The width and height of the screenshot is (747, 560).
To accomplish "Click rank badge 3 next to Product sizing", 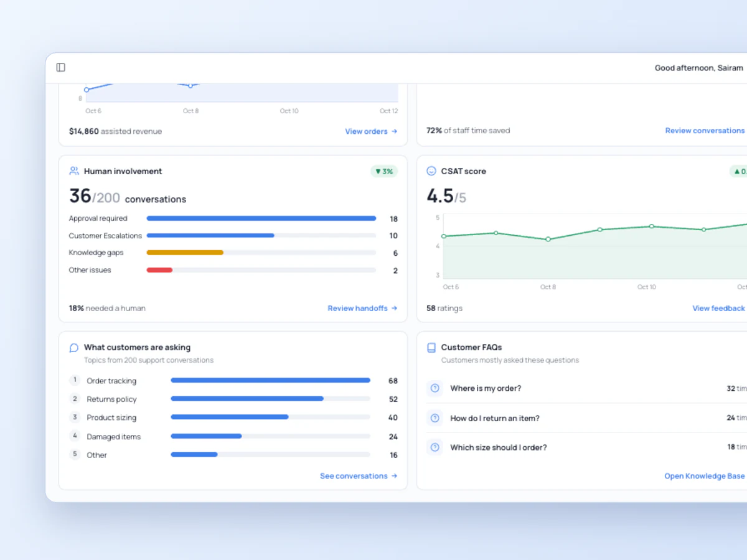I will point(75,417).
